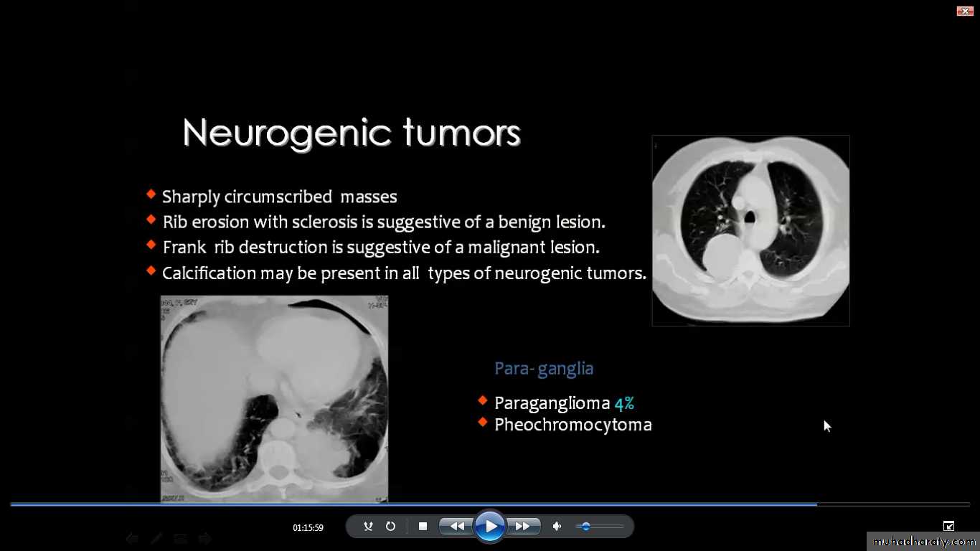Click the faint slideshow back arrow icon

[x=132, y=538]
